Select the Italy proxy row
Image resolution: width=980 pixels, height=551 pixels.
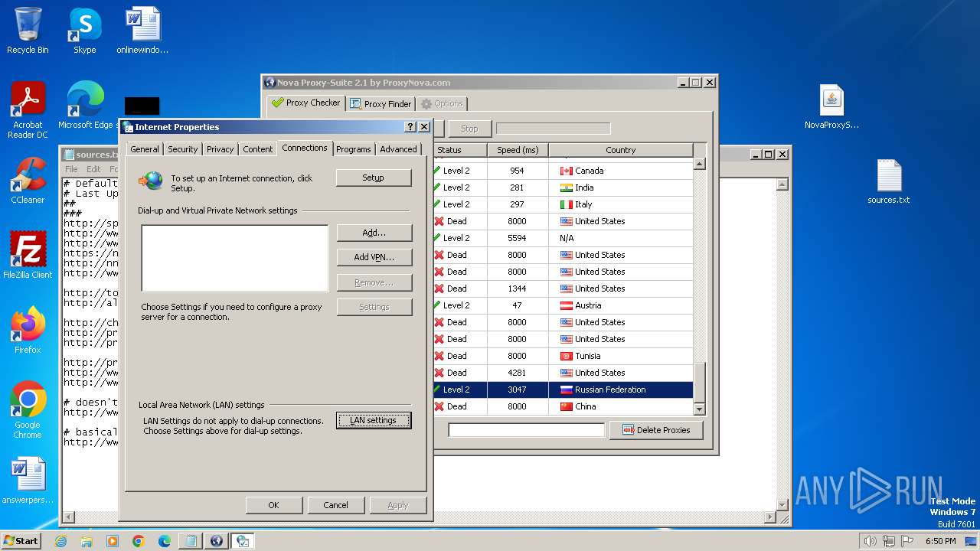coord(563,204)
